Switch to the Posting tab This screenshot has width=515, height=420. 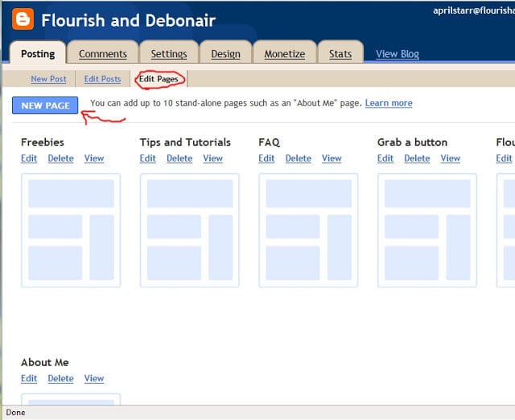click(x=37, y=54)
